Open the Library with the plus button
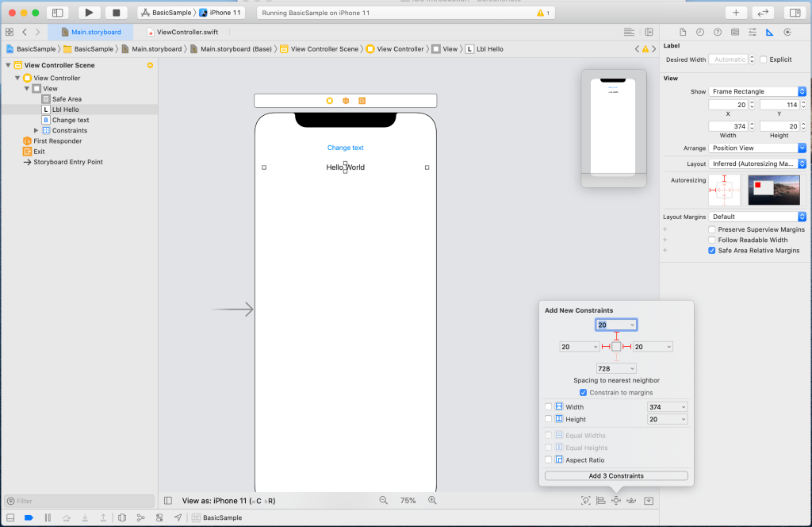Viewport: 812px width, 527px height. (736, 13)
